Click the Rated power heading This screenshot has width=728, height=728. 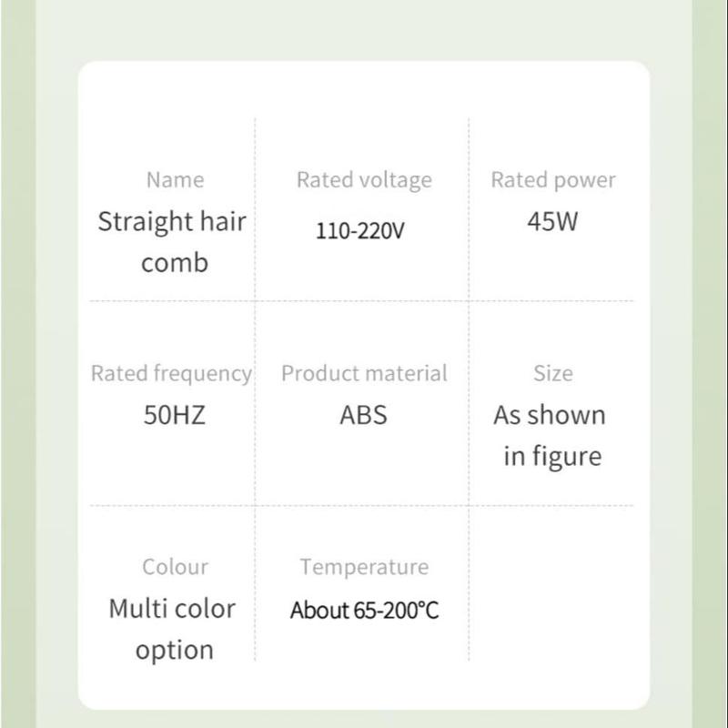coord(553,180)
